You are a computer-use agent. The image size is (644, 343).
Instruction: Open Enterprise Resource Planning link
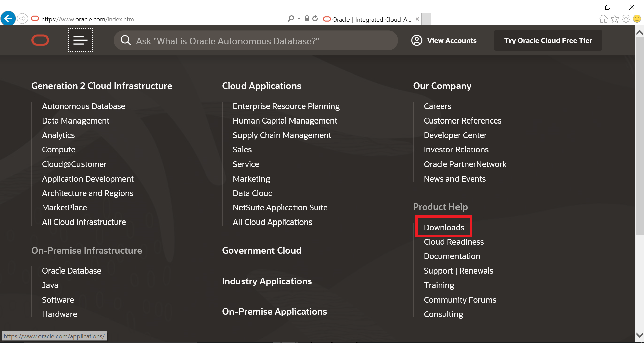(286, 106)
